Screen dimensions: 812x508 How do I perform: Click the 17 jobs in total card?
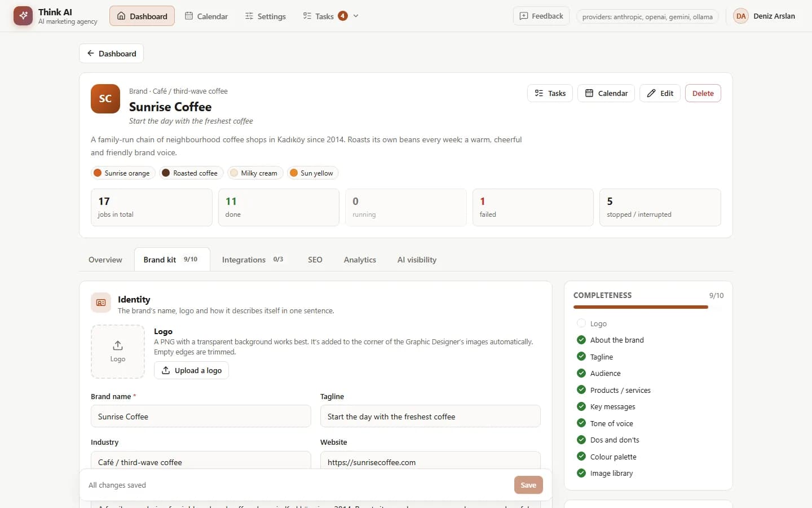(x=152, y=207)
